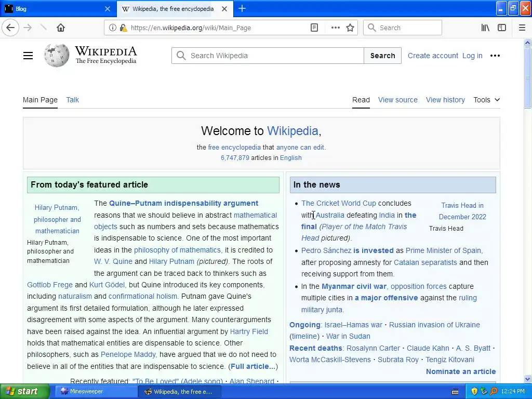
Task: Open the Hartry Field link
Action: pyautogui.click(x=249, y=331)
